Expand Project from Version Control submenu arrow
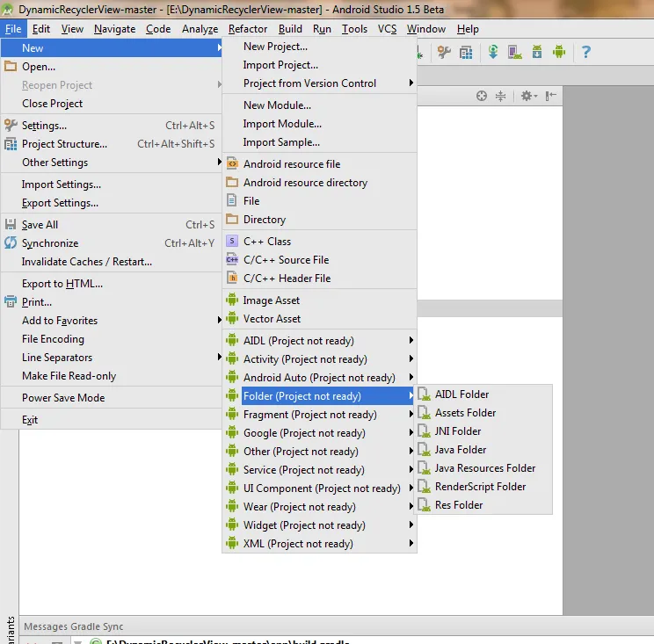The height and width of the screenshot is (644, 654). pyautogui.click(x=411, y=83)
